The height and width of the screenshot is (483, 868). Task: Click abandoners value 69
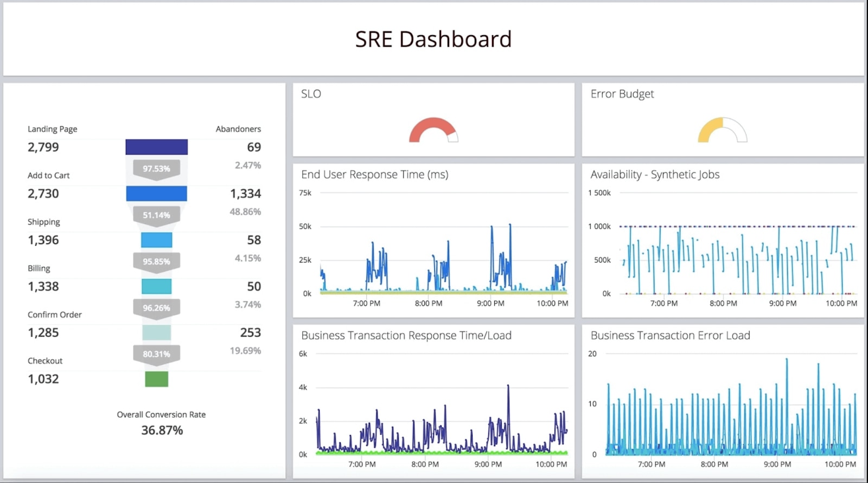click(x=254, y=147)
